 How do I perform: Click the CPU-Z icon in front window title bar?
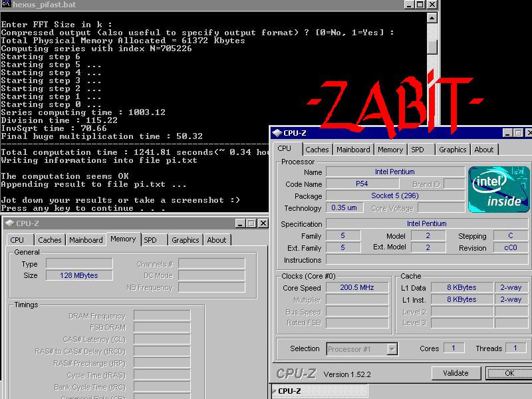click(277, 133)
